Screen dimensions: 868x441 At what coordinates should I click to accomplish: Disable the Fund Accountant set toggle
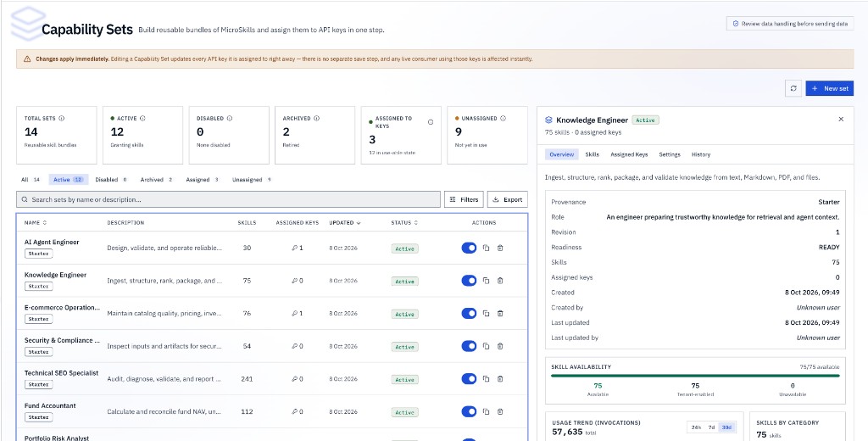[469, 411]
